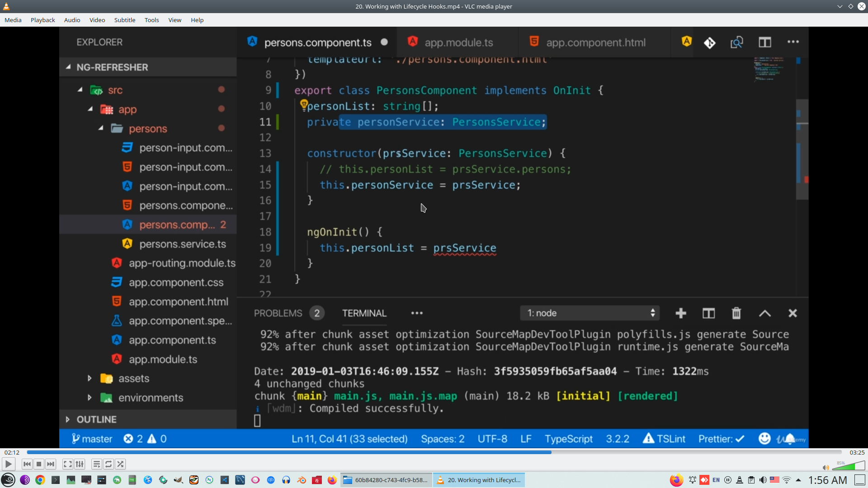This screenshot has width=868, height=488.
Task: Click the elapsed time label 02:12
Action: (x=12, y=452)
